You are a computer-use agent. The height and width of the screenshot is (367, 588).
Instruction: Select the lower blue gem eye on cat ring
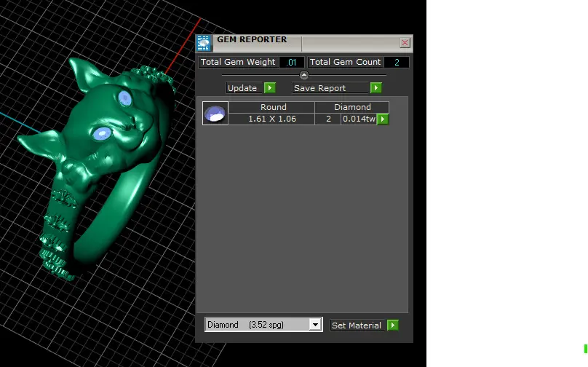coord(102,133)
